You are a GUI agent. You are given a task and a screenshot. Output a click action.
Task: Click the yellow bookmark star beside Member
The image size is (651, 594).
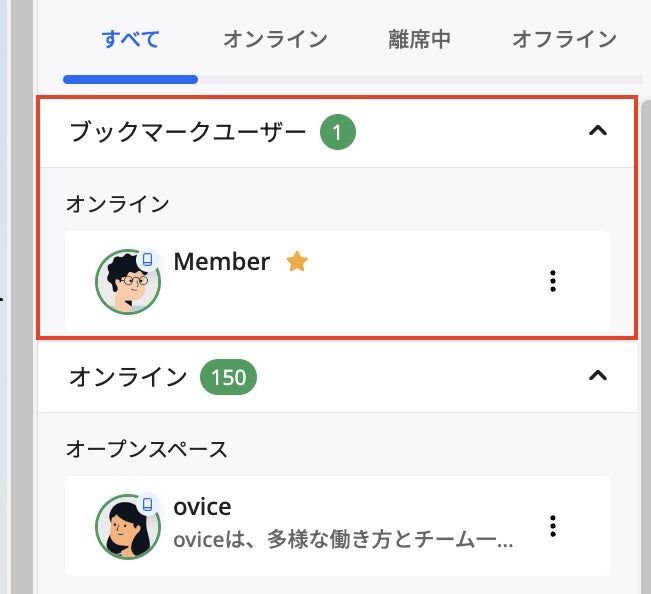pyautogui.click(x=297, y=262)
